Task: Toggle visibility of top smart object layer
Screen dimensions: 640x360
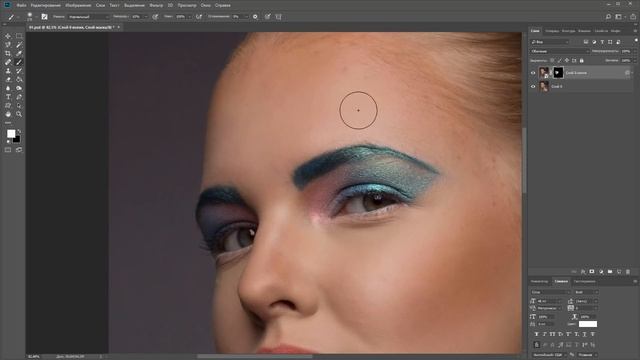Action: 533,73
